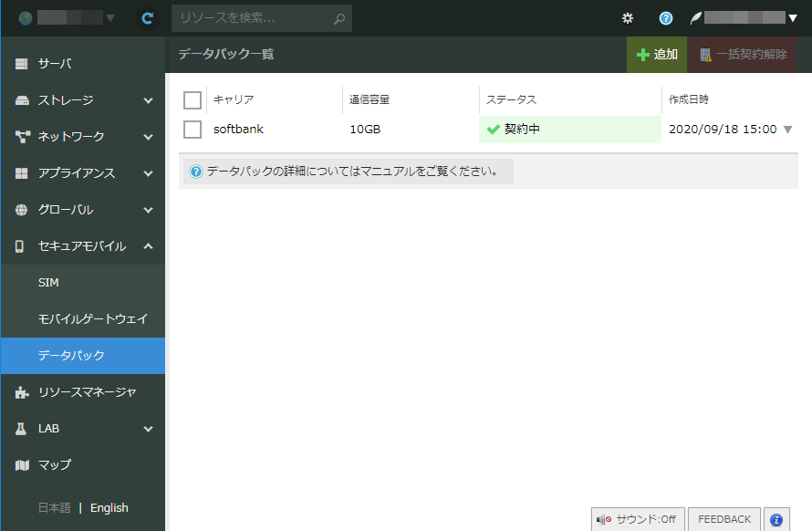Open the dropdown arrow on the softbank row
The image size is (812, 531).
point(790,129)
